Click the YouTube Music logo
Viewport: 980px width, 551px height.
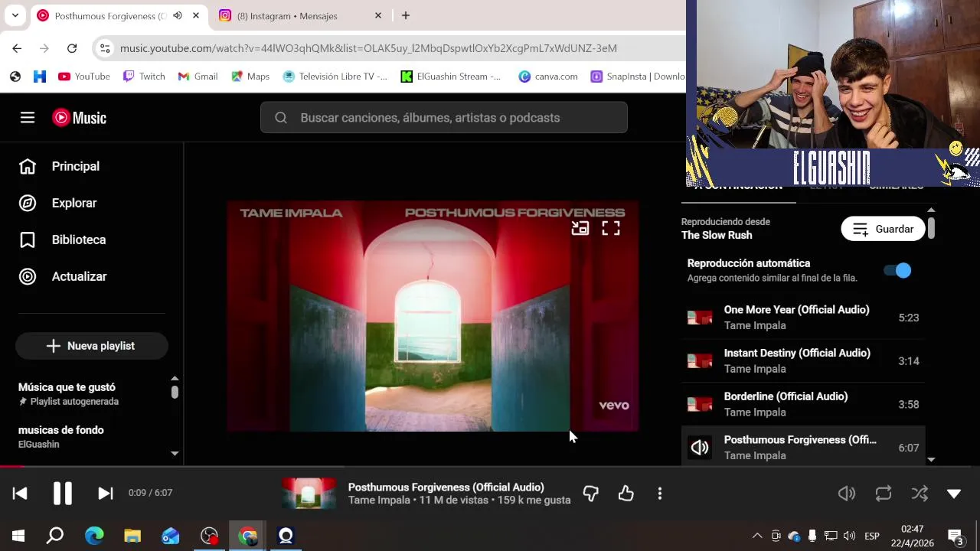[x=80, y=117]
